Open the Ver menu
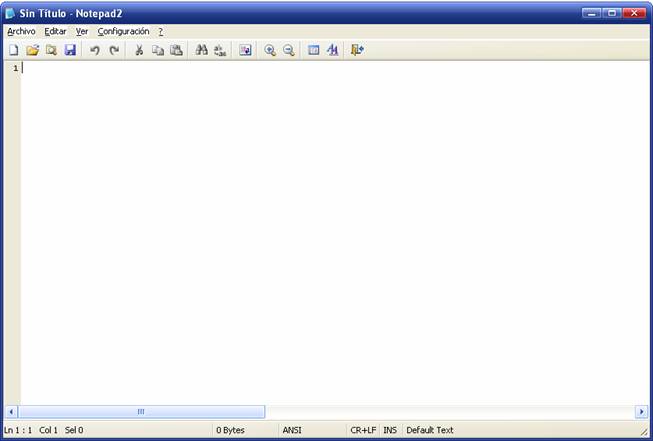653x441 pixels. click(82, 32)
